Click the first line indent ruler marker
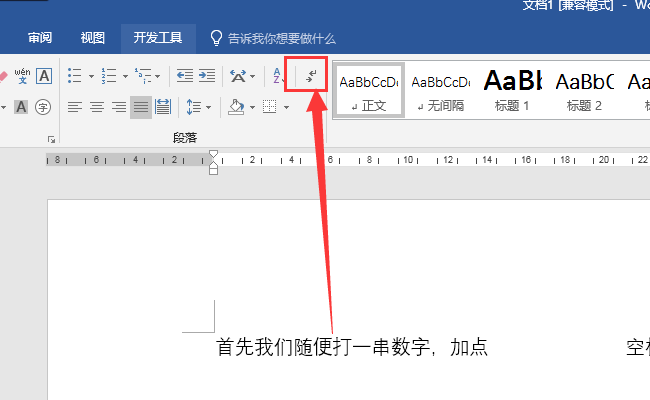This screenshot has height=400, width=650. point(213,154)
